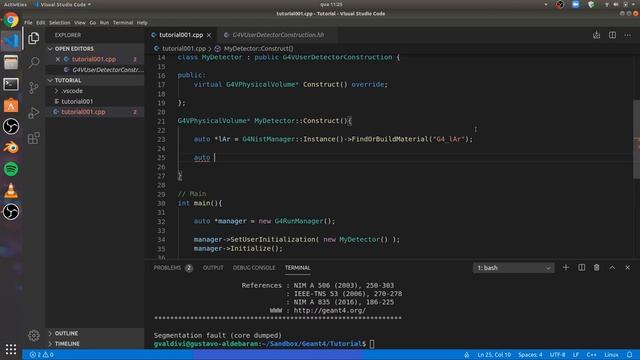Open the View menu
The height and width of the screenshot is (360, 640).
(x=80, y=23)
